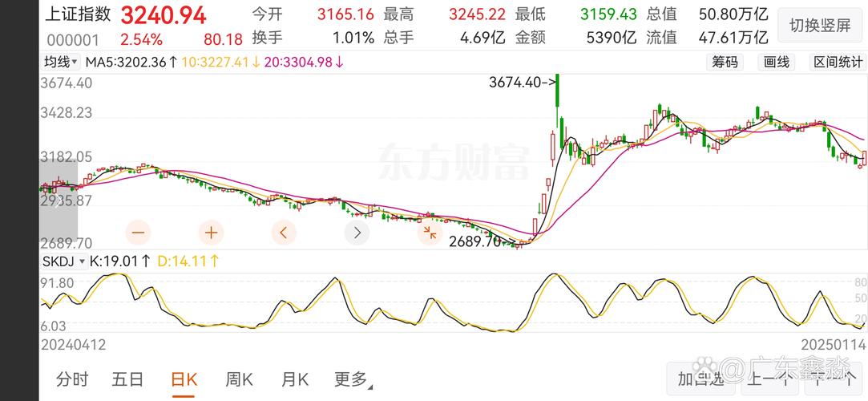Shift chart left with arrow icon

pos(284,233)
